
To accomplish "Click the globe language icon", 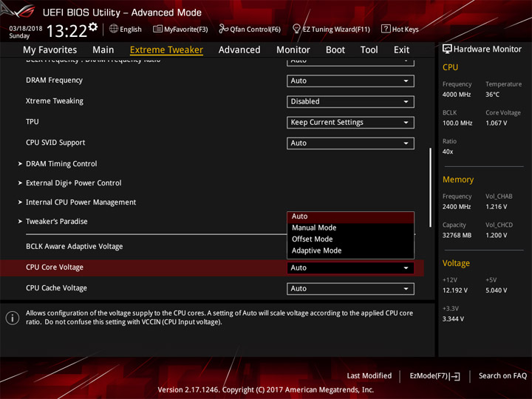I will [x=114, y=29].
